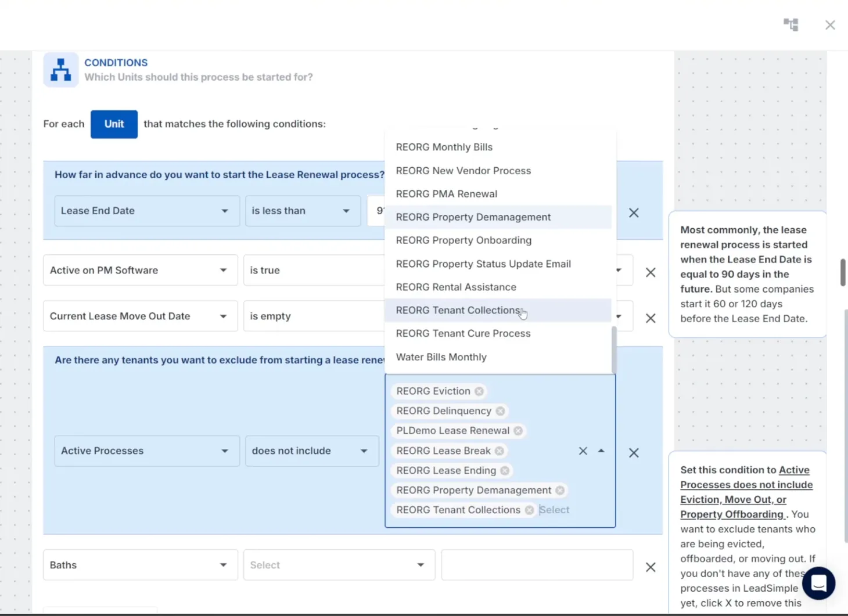
Task: Open the chat support widget
Action: pos(819,583)
